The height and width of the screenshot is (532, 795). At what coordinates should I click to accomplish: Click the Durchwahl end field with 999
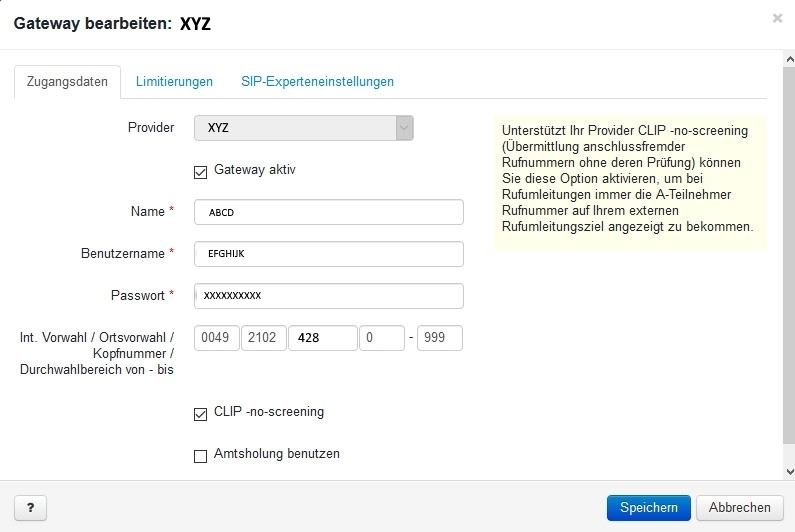click(440, 338)
